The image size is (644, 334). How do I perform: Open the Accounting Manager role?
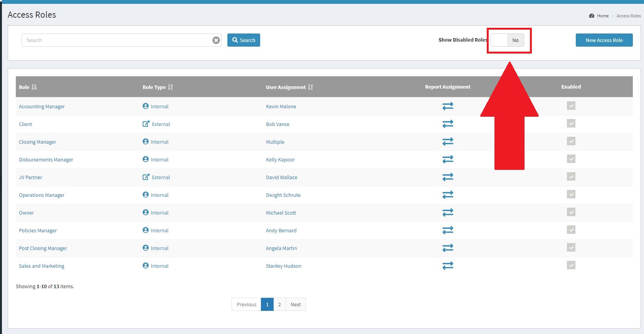click(42, 106)
